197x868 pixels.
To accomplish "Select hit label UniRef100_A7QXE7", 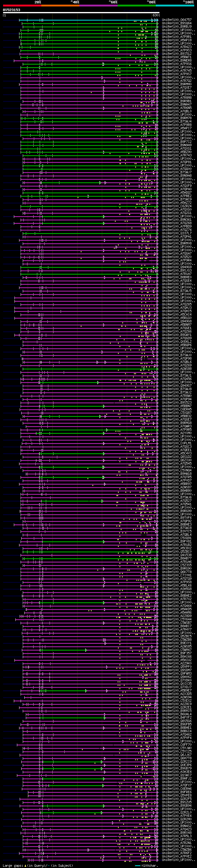I will pyautogui.click(x=176, y=88).
